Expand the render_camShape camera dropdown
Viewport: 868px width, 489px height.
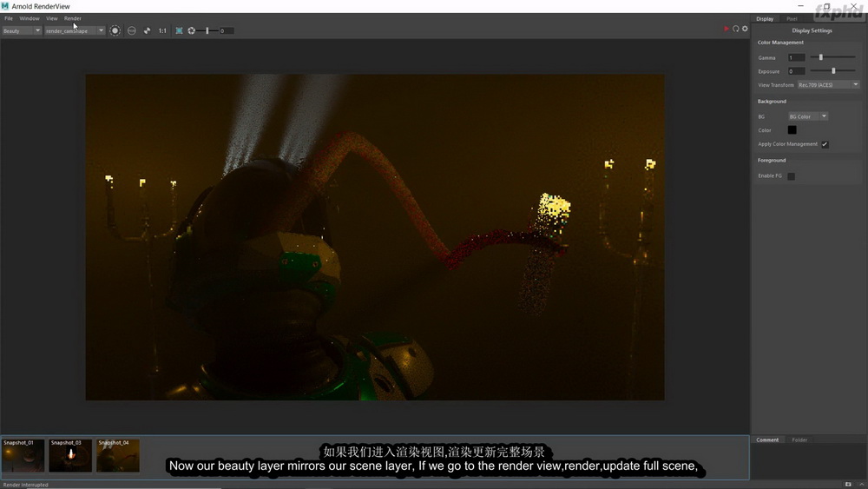click(x=75, y=31)
